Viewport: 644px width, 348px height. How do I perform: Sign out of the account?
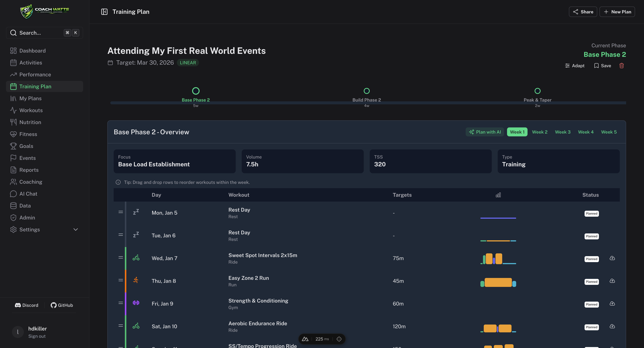[x=37, y=336]
